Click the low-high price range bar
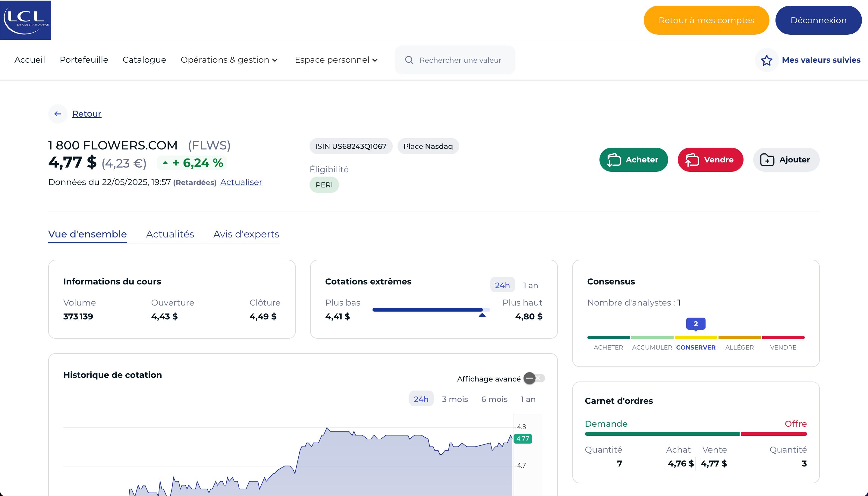Viewport: 868px width, 496px height. click(431, 310)
